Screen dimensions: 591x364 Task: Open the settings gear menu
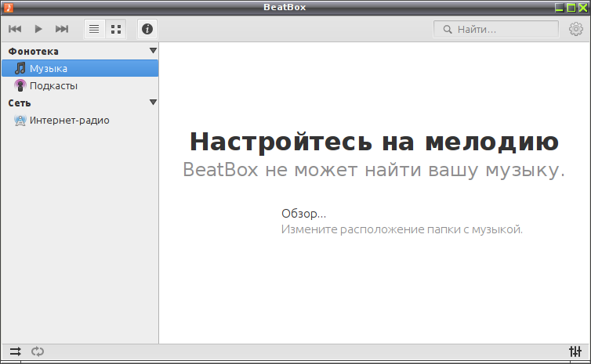pos(575,29)
